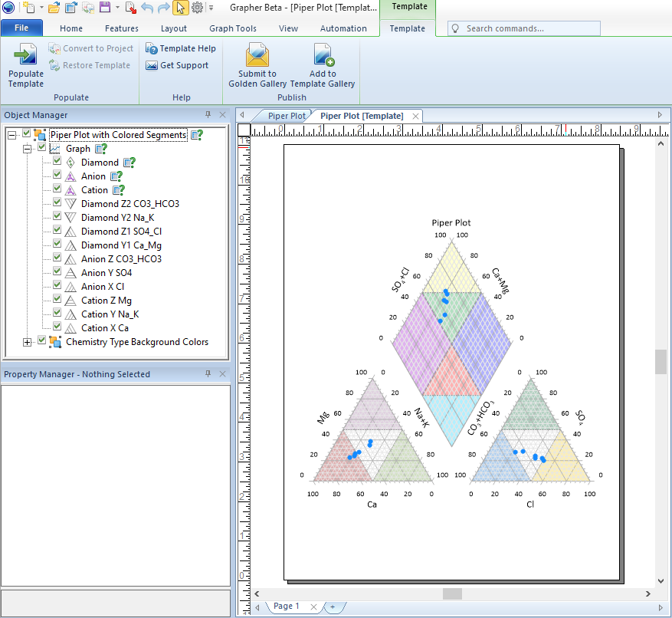
Task: Click the Template Help button
Action: [x=181, y=48]
